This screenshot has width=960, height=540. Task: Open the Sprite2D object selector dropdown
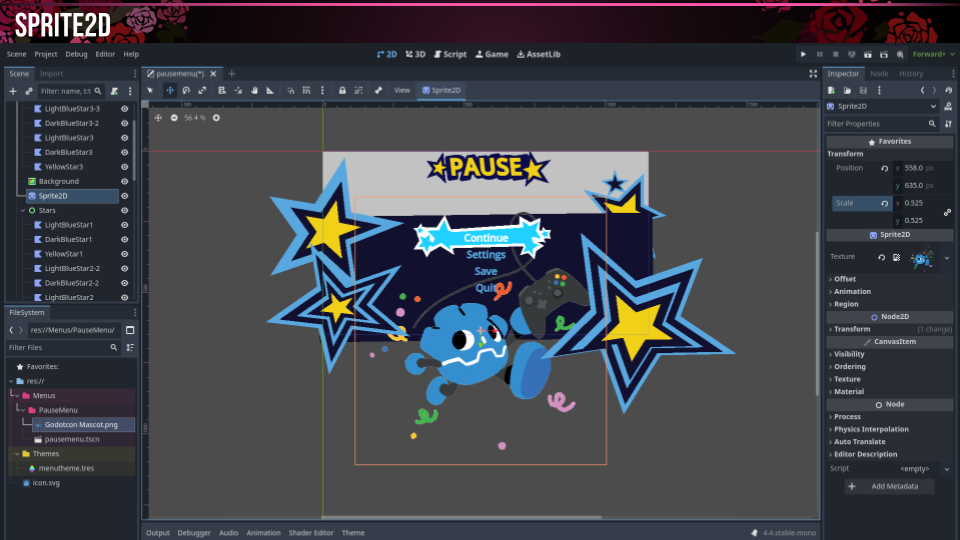[882, 107]
